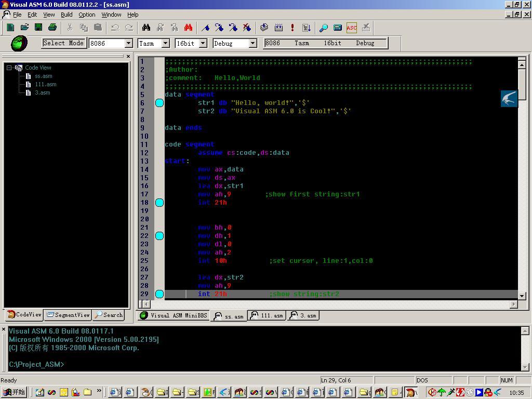Click the New file toolbar icon
This screenshot has width=532, height=399.
pos(10,28)
